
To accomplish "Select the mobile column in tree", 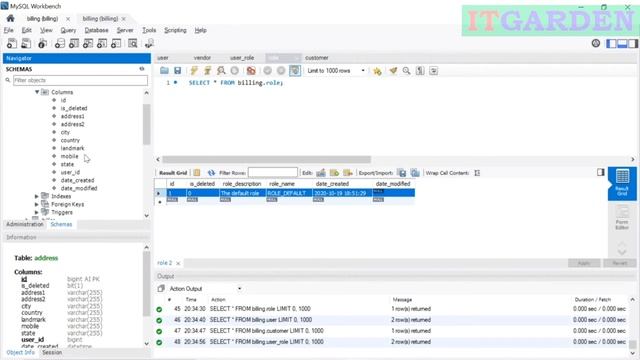I will (69, 156).
